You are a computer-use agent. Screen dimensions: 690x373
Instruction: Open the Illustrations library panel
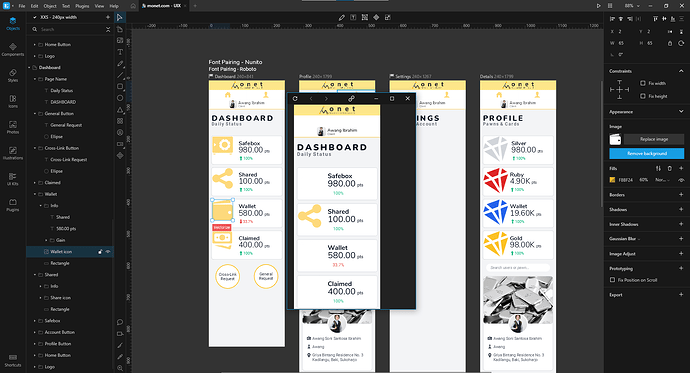click(x=13, y=153)
